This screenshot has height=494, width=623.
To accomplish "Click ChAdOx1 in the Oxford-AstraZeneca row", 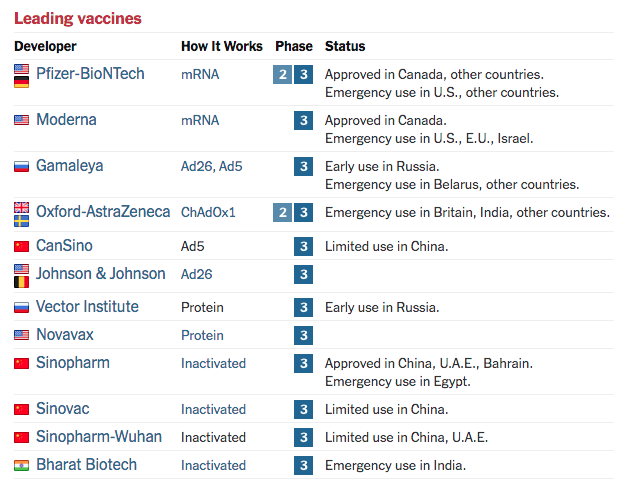I will click(208, 213).
